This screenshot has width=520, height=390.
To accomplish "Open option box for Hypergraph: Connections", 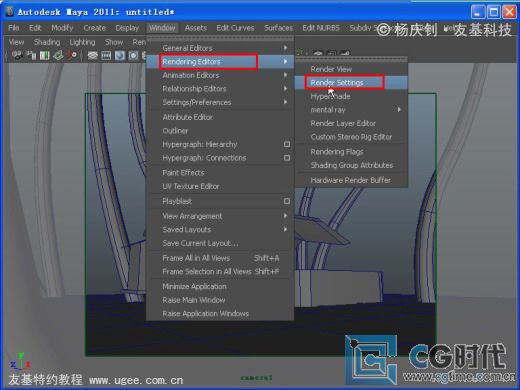I will [x=287, y=158].
